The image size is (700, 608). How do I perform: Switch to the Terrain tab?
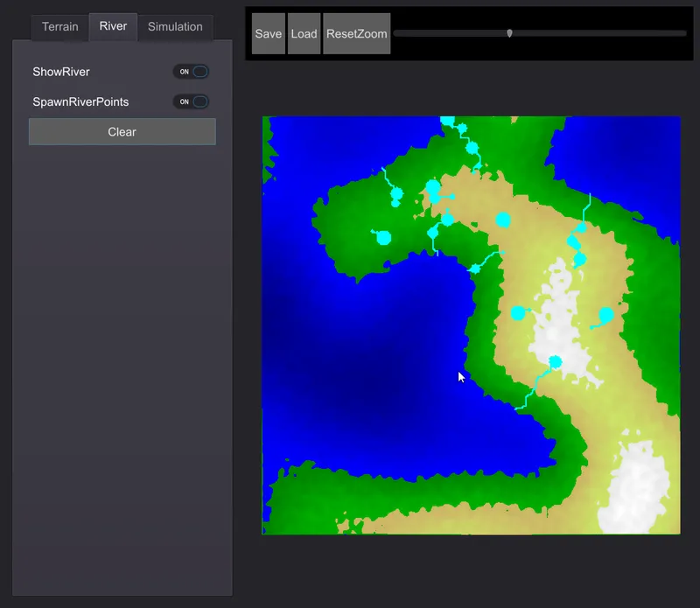tap(59, 27)
